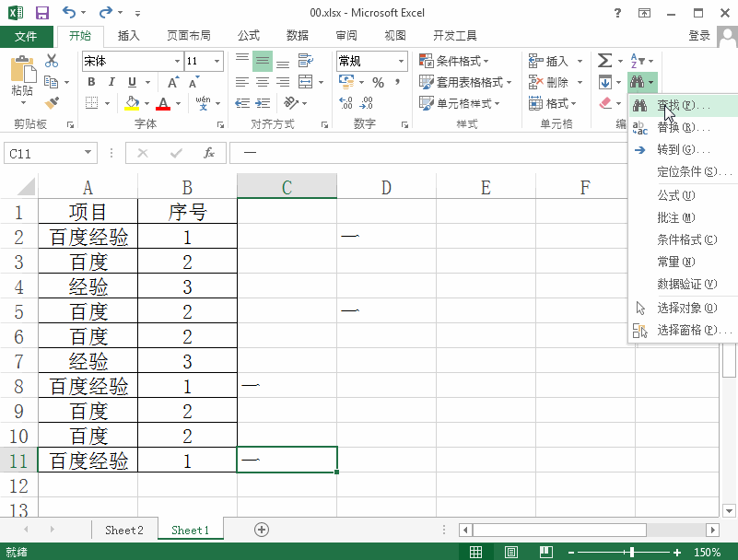Switch to the 插入 ribbon tab
738x560 pixels.
(128, 35)
